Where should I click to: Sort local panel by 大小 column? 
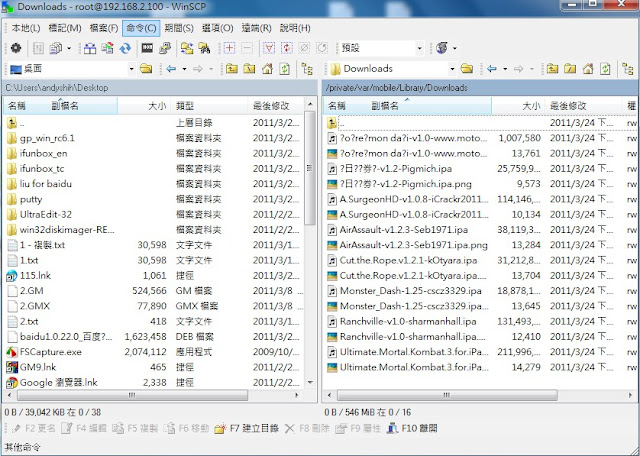pos(144,106)
